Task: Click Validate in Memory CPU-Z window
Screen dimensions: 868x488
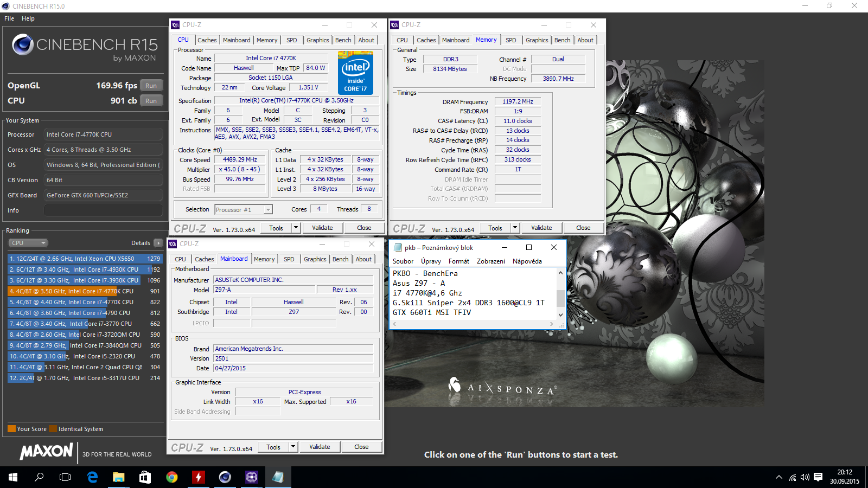Action: 541,228
